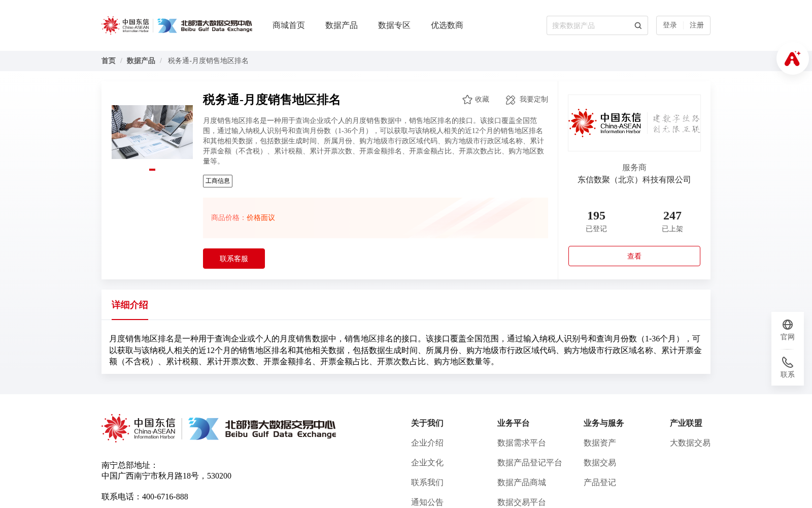Open 数据产品 navigation item
The image size is (812, 508).
click(x=342, y=25)
